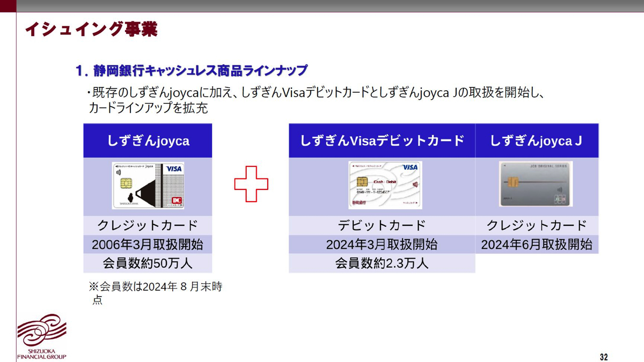Click クレジットカード under しずぎんjoyca J
The image size is (644, 362).
pyautogui.click(x=537, y=225)
